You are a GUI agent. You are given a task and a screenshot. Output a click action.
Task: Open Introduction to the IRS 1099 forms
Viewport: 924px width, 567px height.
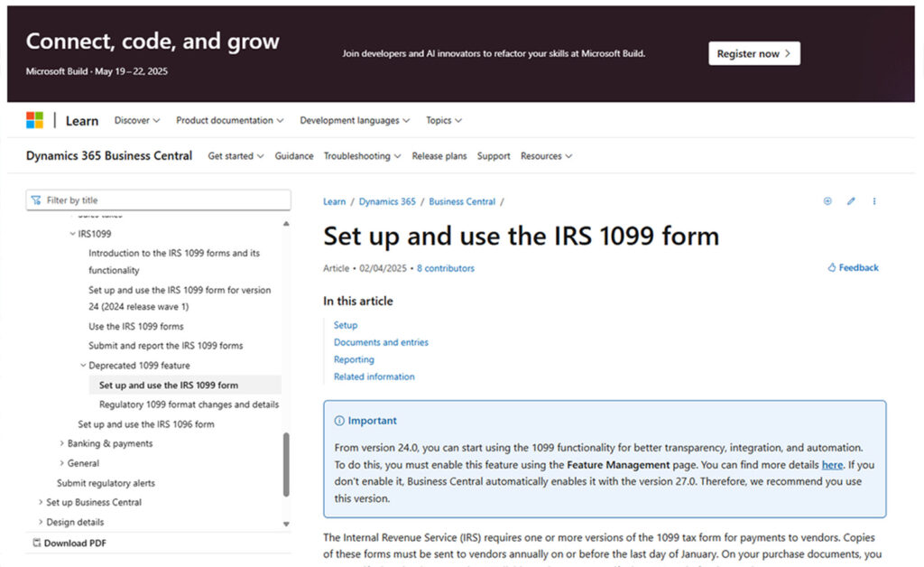click(174, 262)
